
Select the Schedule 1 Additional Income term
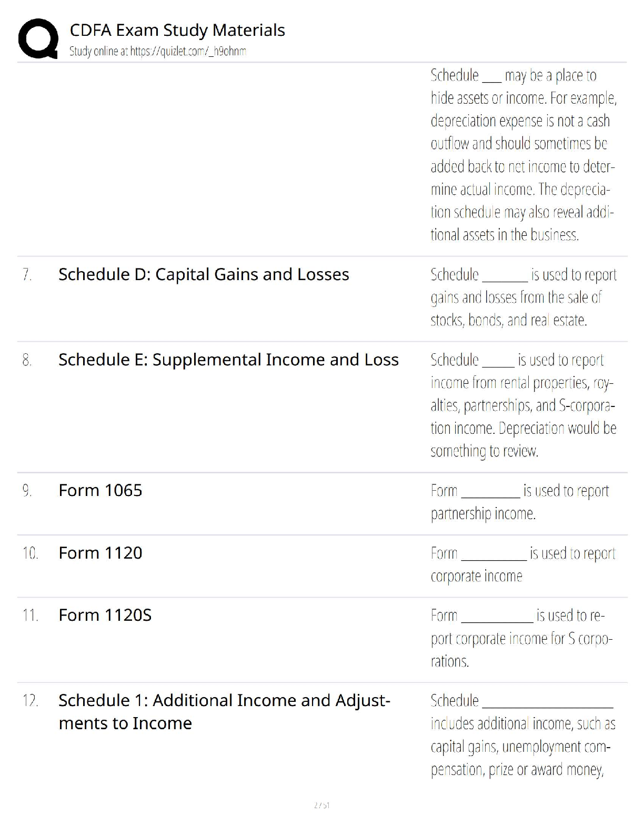click(224, 711)
